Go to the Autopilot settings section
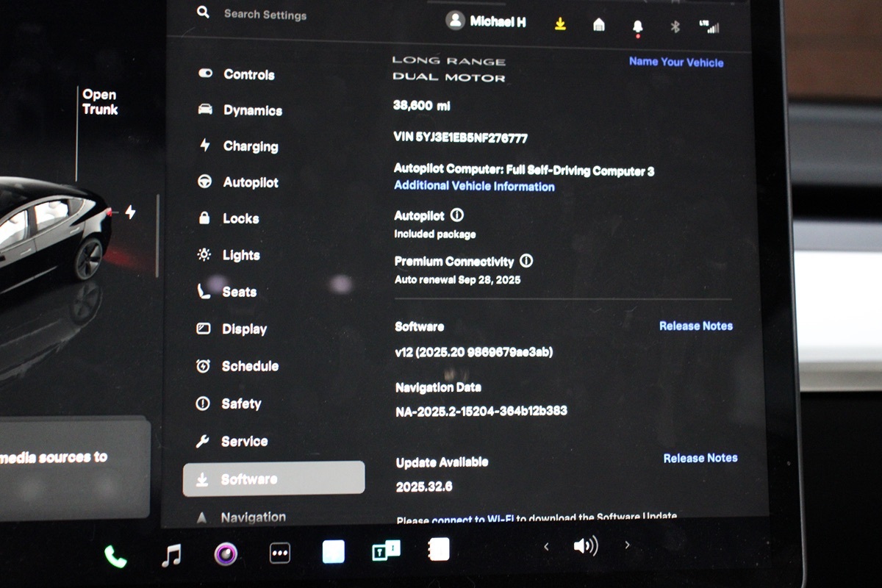Screen dimensions: 882x588 (x=250, y=182)
